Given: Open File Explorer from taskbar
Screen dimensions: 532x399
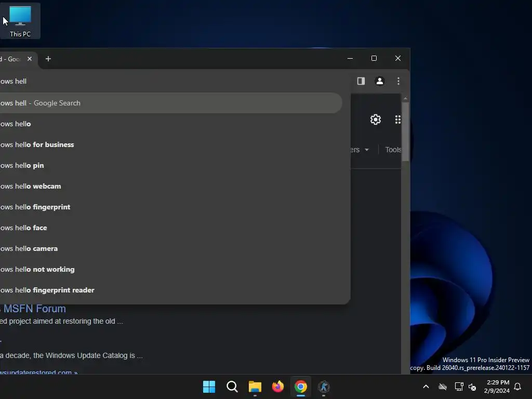Looking at the screenshot, I should (x=255, y=387).
